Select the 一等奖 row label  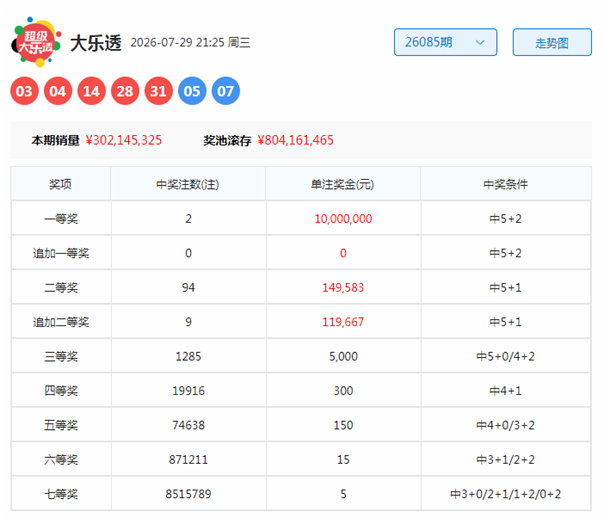pos(61,219)
